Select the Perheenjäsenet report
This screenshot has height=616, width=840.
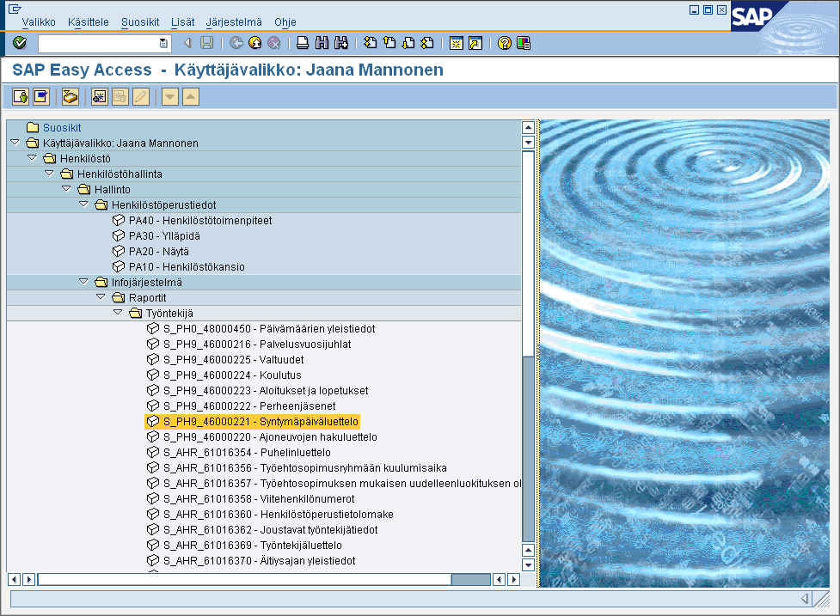click(249, 406)
